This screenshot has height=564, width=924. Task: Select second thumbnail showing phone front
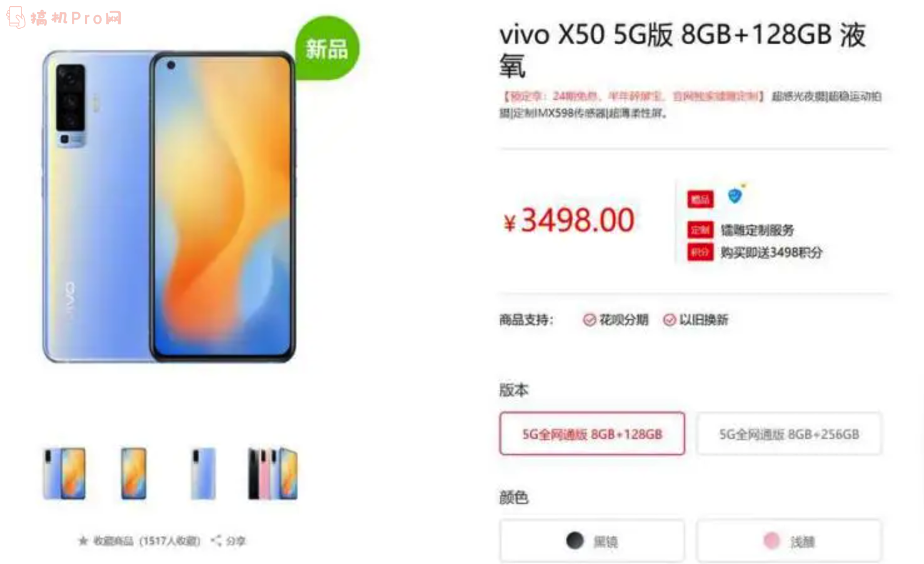(x=134, y=473)
